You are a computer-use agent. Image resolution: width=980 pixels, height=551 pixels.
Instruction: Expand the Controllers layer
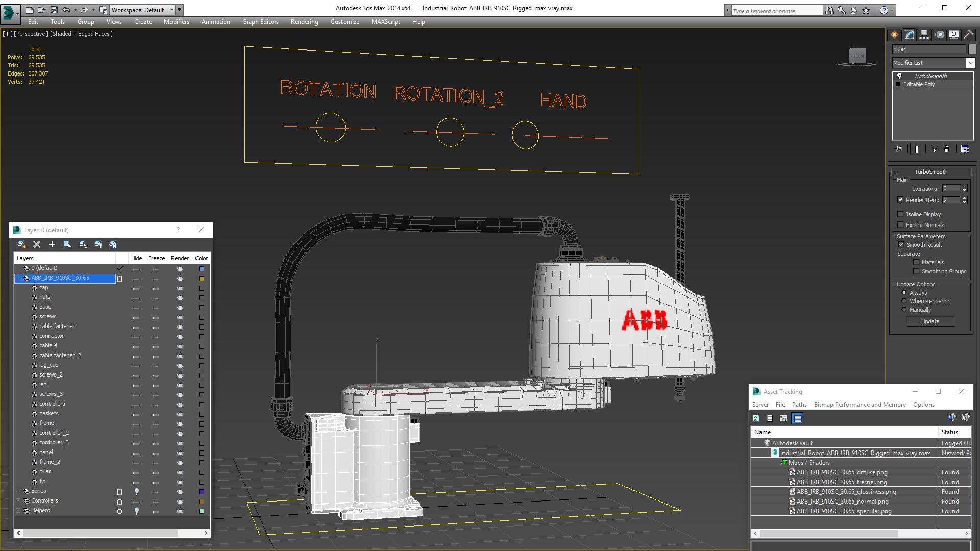(18, 501)
